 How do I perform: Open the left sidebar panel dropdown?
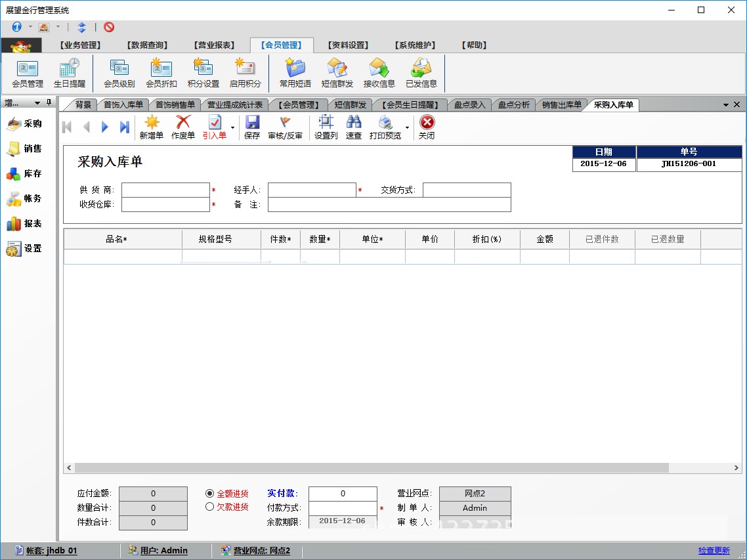[x=37, y=103]
